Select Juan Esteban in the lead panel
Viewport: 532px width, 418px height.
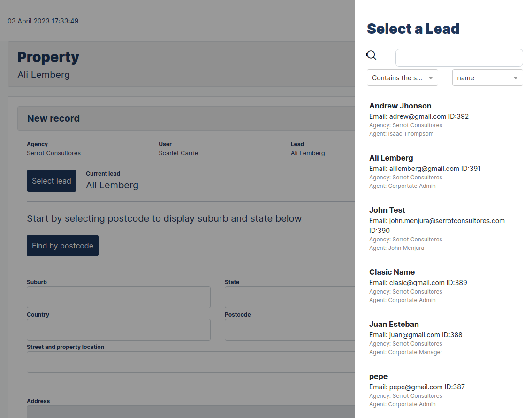click(394, 324)
